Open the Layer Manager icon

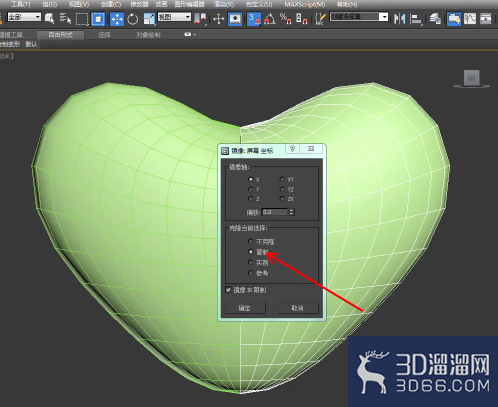[435, 19]
